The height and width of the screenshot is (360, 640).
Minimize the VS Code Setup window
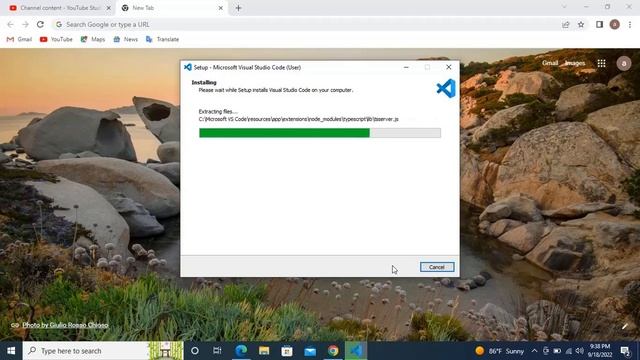pos(406,67)
